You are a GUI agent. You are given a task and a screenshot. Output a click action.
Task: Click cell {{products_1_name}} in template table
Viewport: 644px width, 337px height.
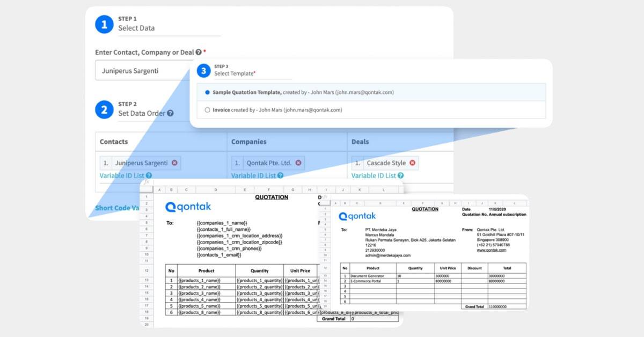pyautogui.click(x=206, y=280)
